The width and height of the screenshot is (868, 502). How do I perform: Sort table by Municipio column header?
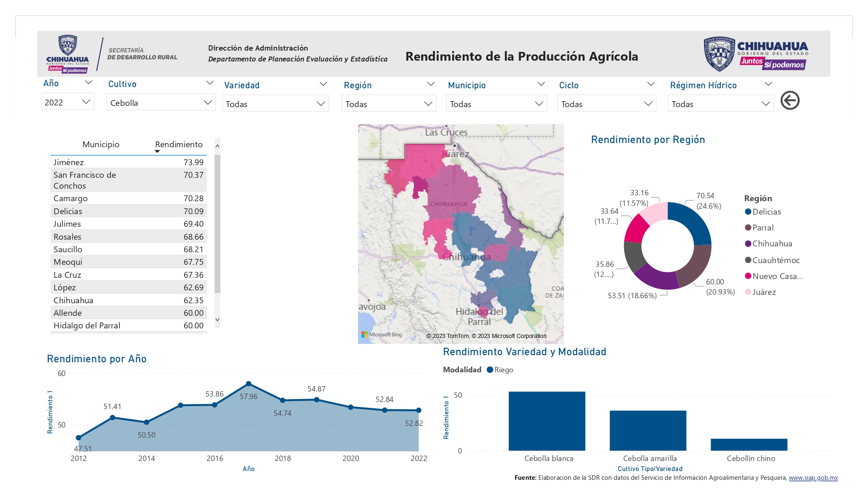coord(101,144)
